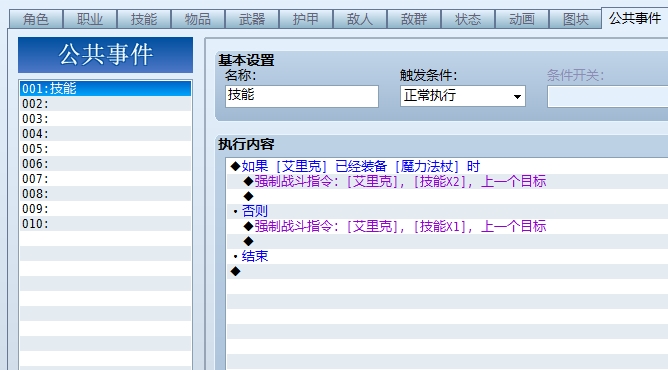The width and height of the screenshot is (668, 370).
Task: Select empty event slot 010:
Action: click(x=105, y=224)
